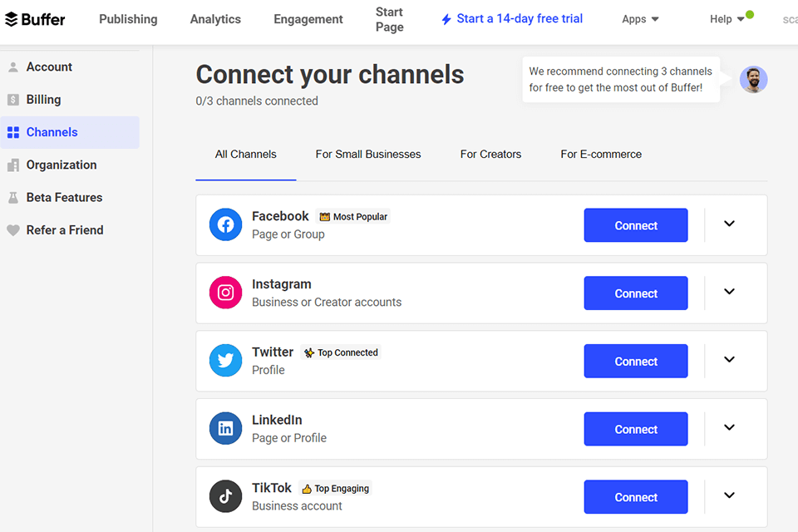The image size is (798, 532).
Task: Click 'Business account' text under TikTok
Action: [x=297, y=506]
